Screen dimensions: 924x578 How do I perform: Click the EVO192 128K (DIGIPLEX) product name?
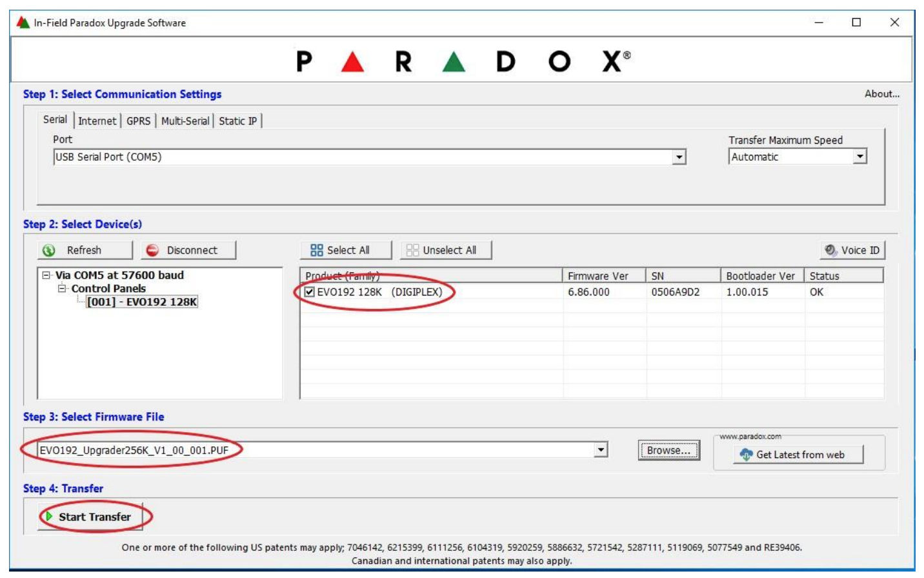coord(379,292)
